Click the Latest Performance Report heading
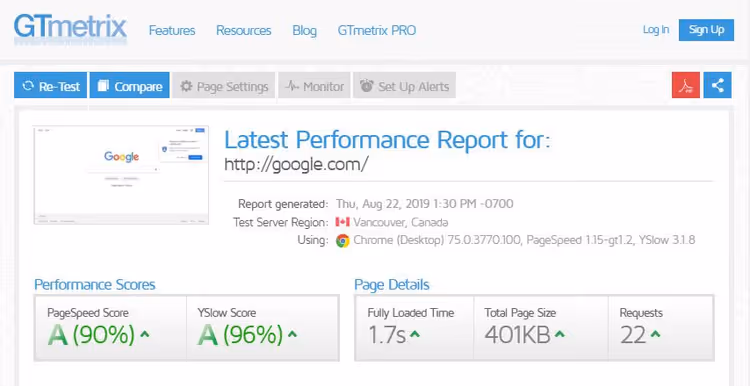This screenshot has width=750, height=386. click(x=387, y=140)
